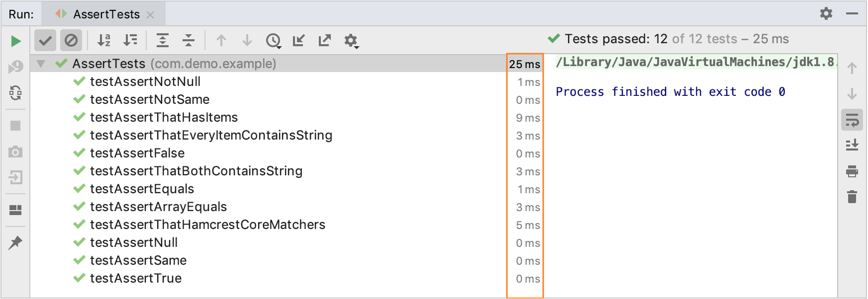This screenshot has width=868, height=299.
Task: Hide the Run tool window
Action: (852, 14)
